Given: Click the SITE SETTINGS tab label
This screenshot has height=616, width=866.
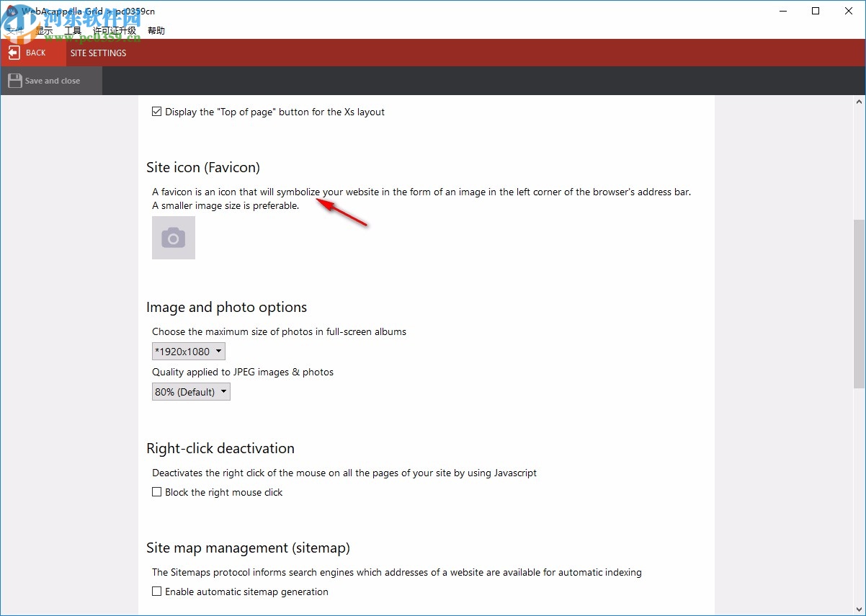Looking at the screenshot, I should click(x=98, y=53).
